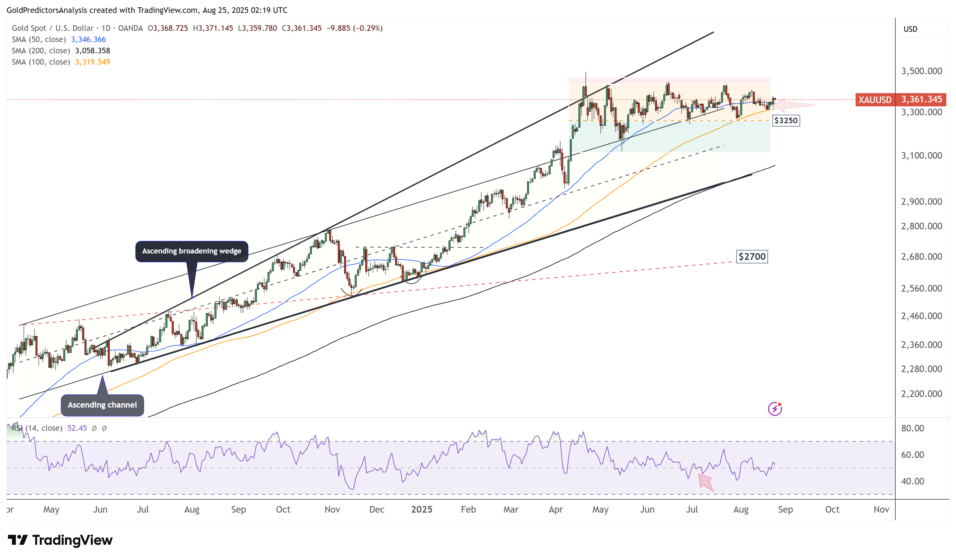Click the GoldPredictorsAnalysis attribution text
Viewport: 956px width, 560px height.
click(x=47, y=10)
